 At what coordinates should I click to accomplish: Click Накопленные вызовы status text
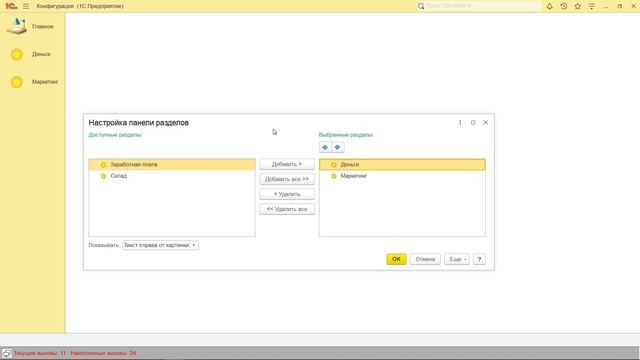[x=103, y=353]
